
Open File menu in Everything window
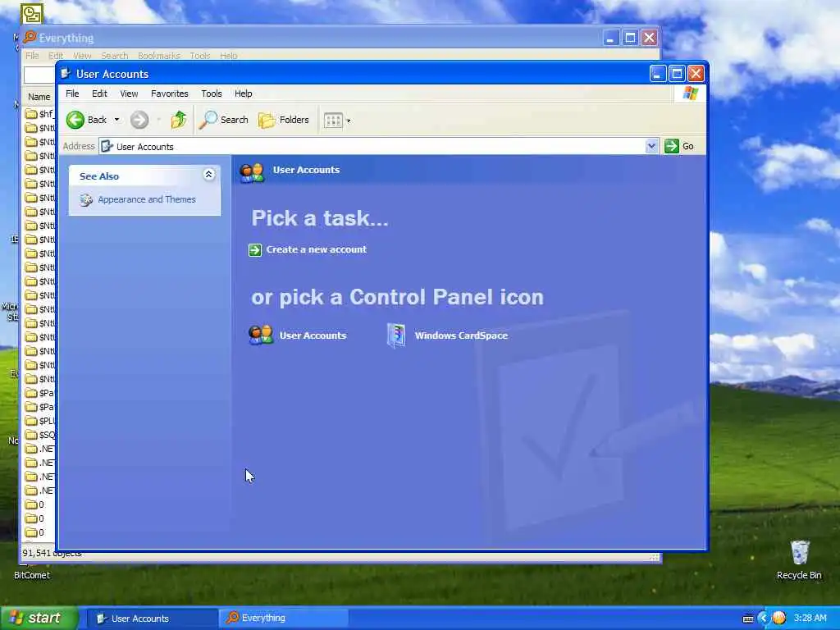click(32, 56)
